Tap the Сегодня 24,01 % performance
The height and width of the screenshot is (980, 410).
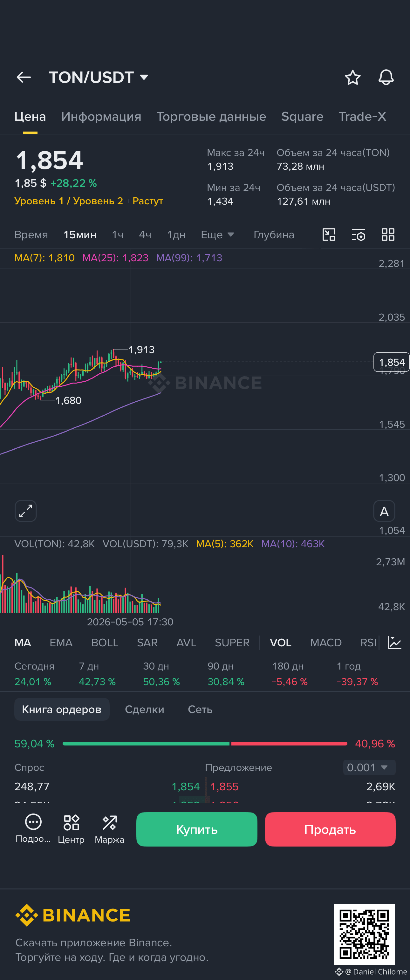pos(34,674)
